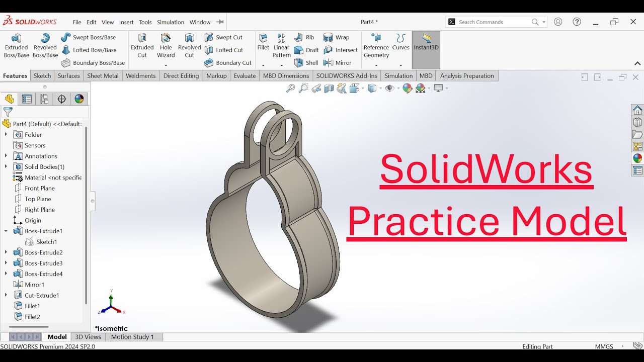Collapse the Boss-Extrude1 node
Screen dimensions: 644x362
pyautogui.click(x=6, y=231)
